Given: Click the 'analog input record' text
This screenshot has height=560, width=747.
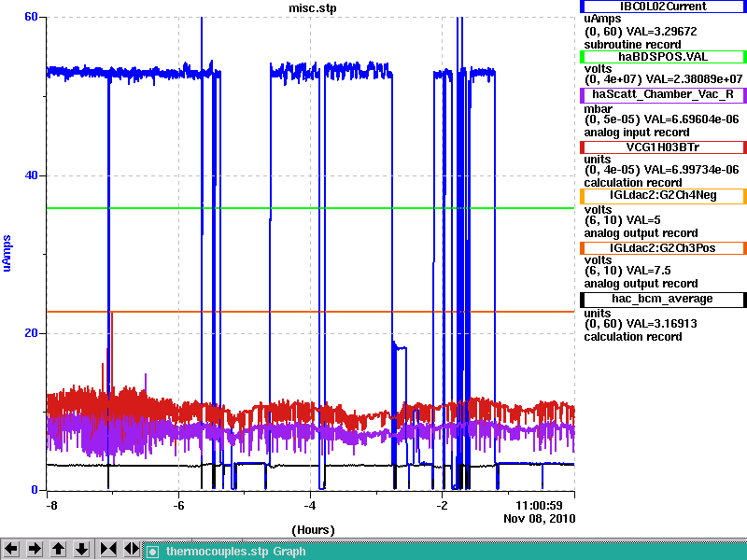Looking at the screenshot, I should [x=637, y=133].
